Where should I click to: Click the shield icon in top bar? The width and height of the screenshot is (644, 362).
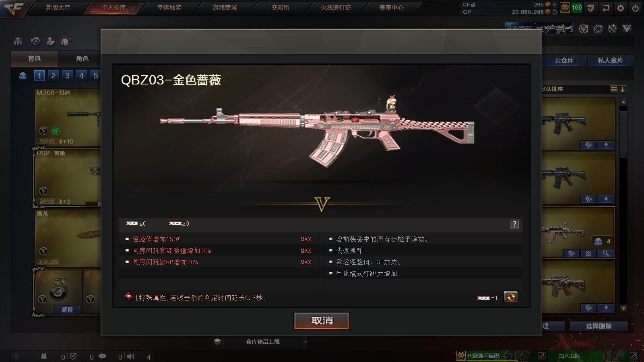pyautogui.click(x=590, y=8)
